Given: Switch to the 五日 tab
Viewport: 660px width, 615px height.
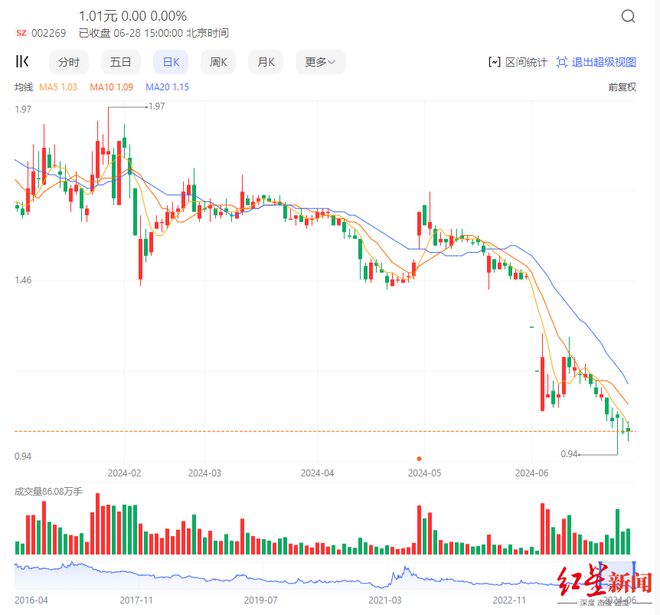Looking at the screenshot, I should point(120,62).
